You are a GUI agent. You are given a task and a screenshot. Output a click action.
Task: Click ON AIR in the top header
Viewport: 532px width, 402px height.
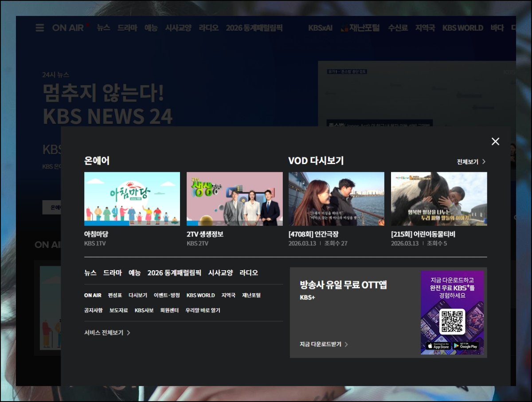tap(68, 28)
